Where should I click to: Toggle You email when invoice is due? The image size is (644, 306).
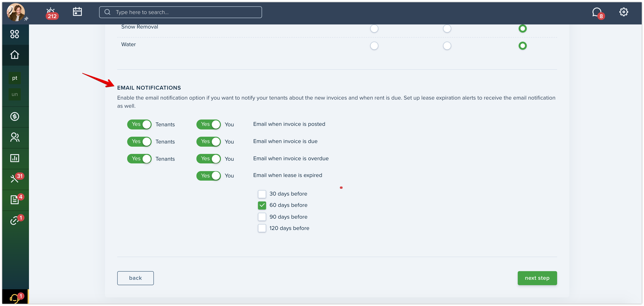(208, 141)
